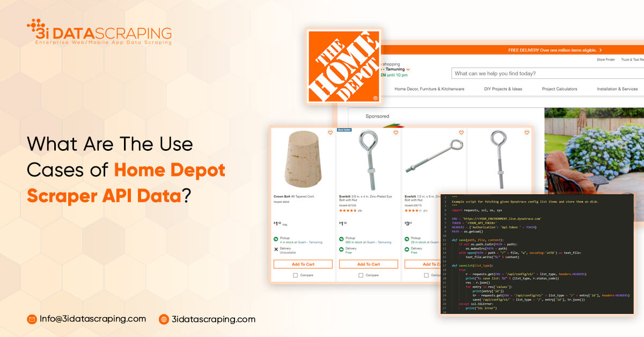Add Everbilt 3/8 in. eye bolt to cart
The image size is (644, 337).
tap(368, 264)
